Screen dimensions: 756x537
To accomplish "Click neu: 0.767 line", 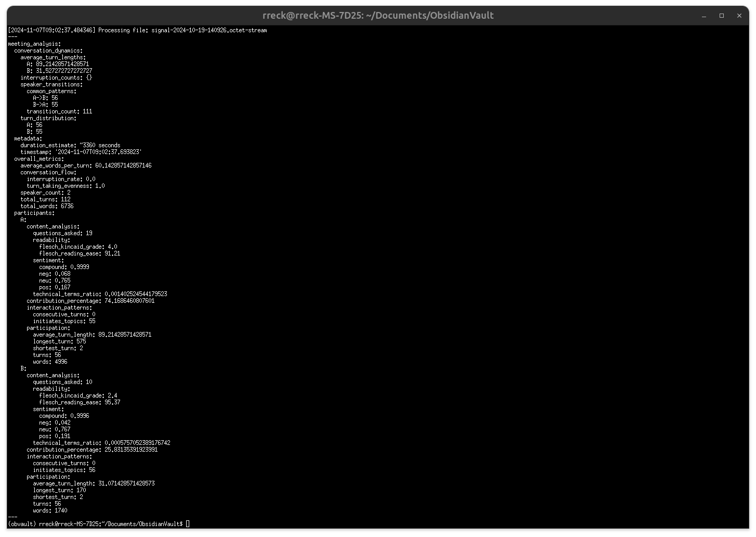I will (x=55, y=429).
